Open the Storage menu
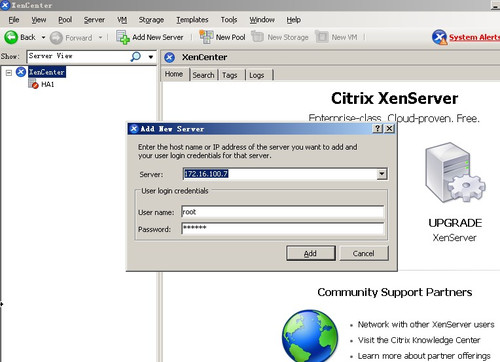The width and height of the screenshot is (500, 362). click(x=151, y=20)
